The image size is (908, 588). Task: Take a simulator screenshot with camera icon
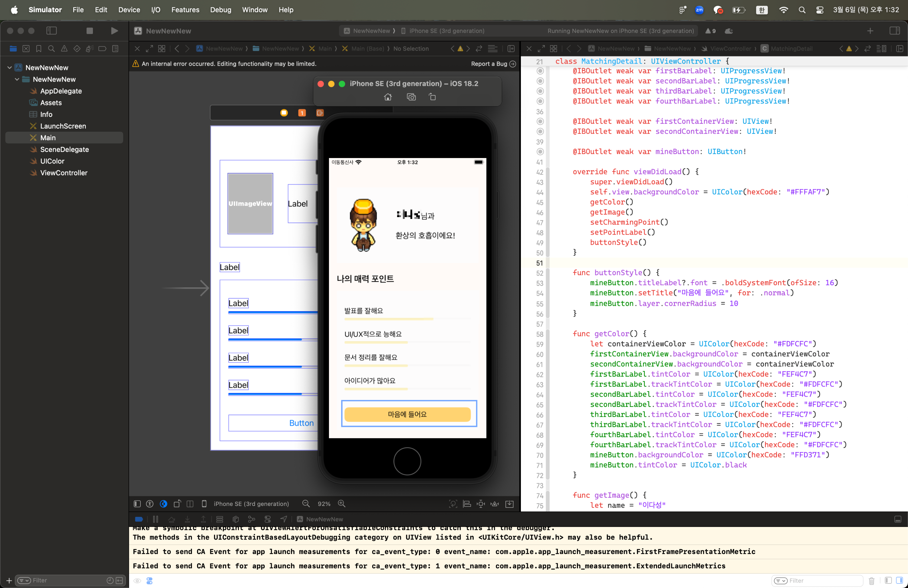[x=411, y=97]
